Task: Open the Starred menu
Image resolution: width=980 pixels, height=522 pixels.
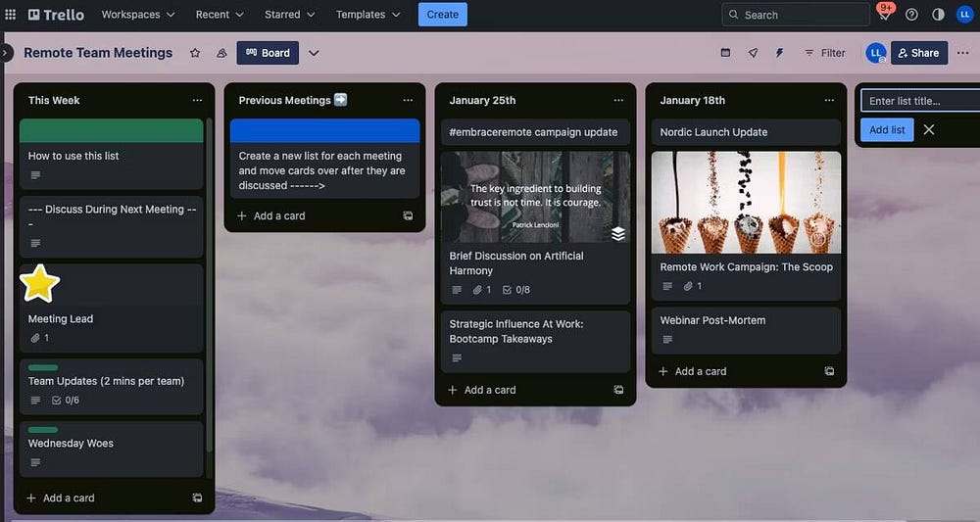Action: [x=289, y=15]
